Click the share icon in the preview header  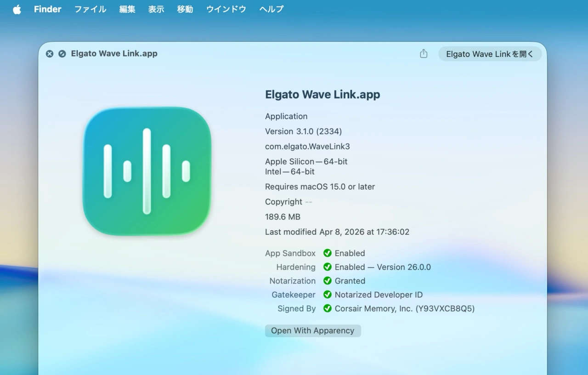[423, 54]
